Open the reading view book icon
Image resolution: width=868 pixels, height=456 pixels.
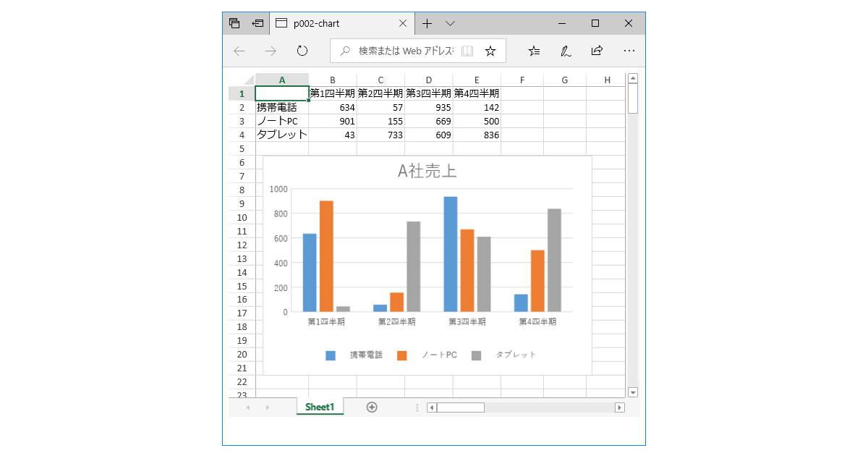(x=467, y=51)
